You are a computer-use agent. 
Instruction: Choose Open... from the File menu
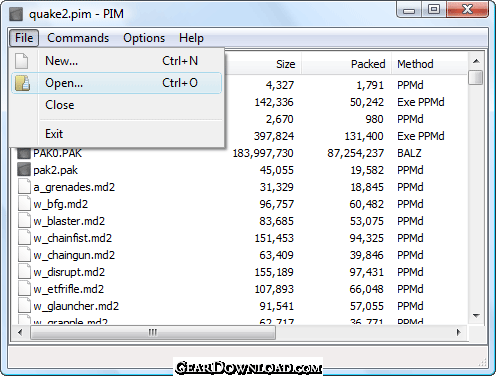tap(117, 83)
